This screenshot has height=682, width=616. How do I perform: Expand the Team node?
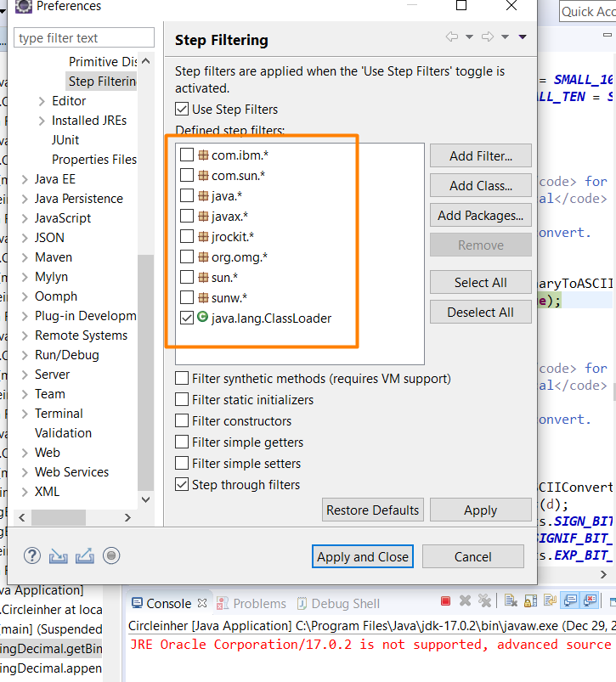click(x=25, y=394)
